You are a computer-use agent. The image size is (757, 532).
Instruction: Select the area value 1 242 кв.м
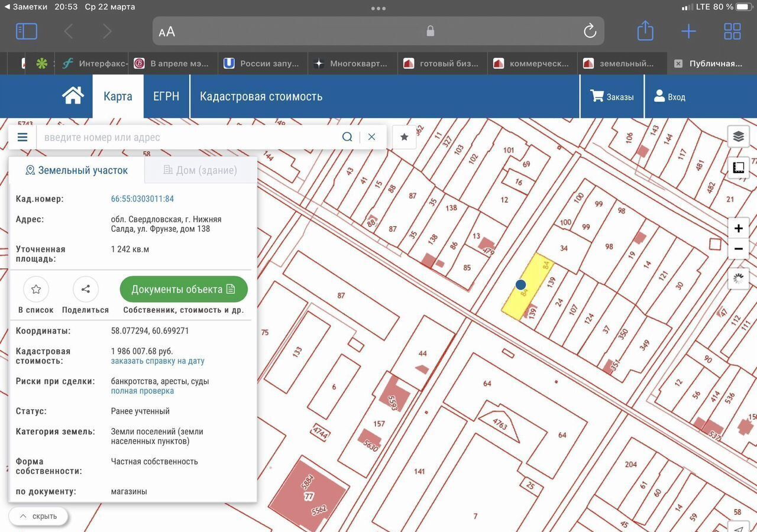coord(130,249)
